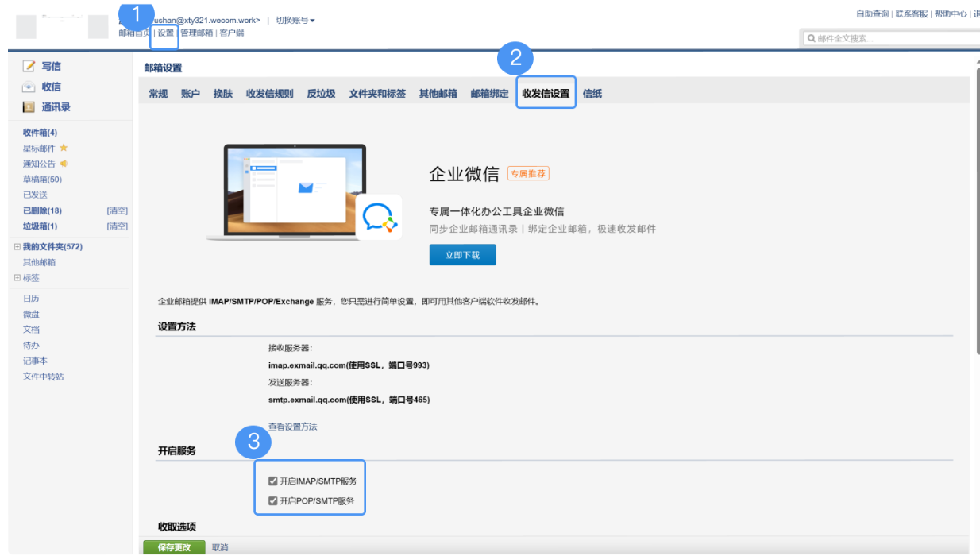
Task: Switch to the 反垃圾 settings tab
Action: [x=321, y=93]
